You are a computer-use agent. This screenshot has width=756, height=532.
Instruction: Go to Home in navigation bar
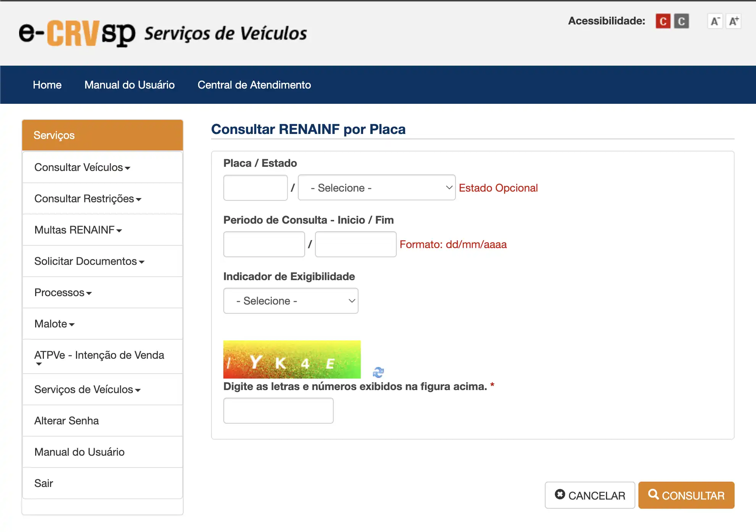click(47, 85)
